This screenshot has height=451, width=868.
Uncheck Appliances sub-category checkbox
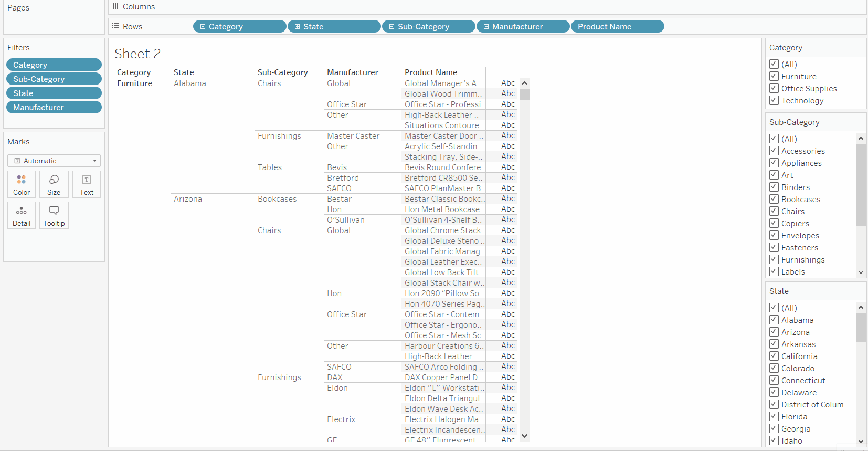[x=774, y=163]
